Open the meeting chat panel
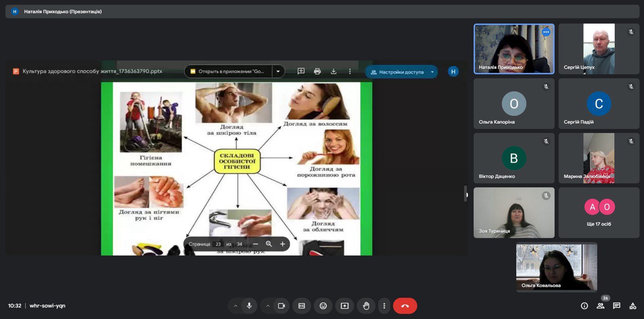Screen dimensions: 644x319 point(616,306)
